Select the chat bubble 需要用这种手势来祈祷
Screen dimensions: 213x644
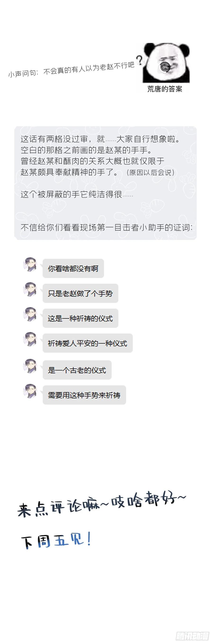pyautogui.click(x=84, y=395)
